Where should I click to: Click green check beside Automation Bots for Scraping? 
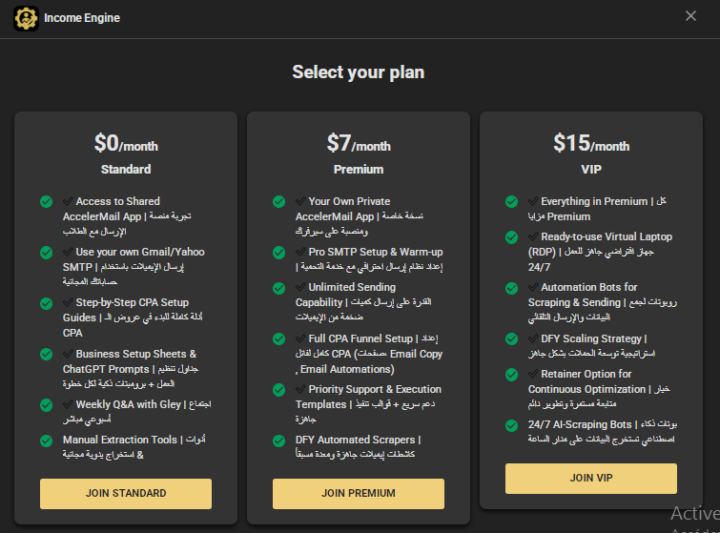[512, 288]
